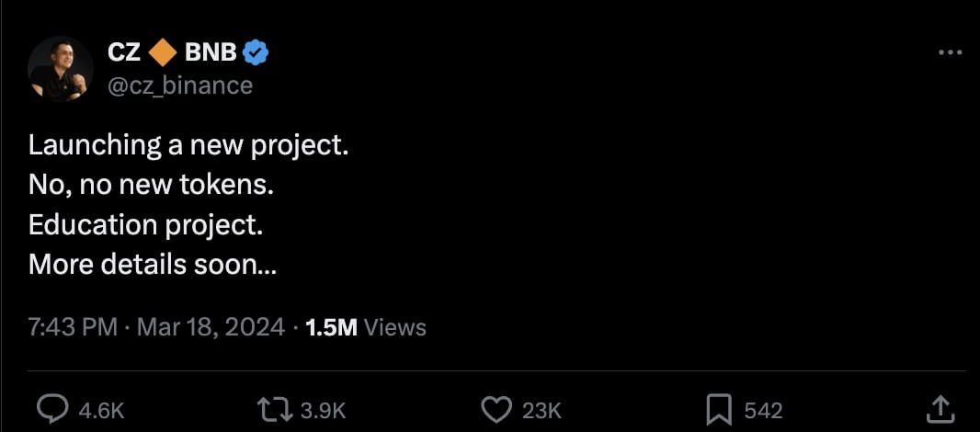The height and width of the screenshot is (432, 980).
Task: Click the "Launching a new project." tweet line
Action: pos(188,145)
